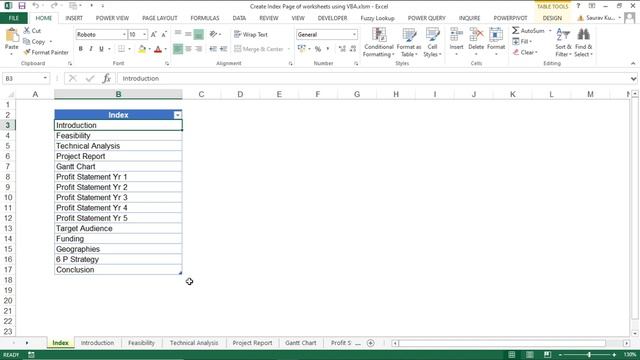Switch to the FORMULAS ribbon tab
Image resolution: width=640 pixels, height=360 pixels.
pos(205,18)
